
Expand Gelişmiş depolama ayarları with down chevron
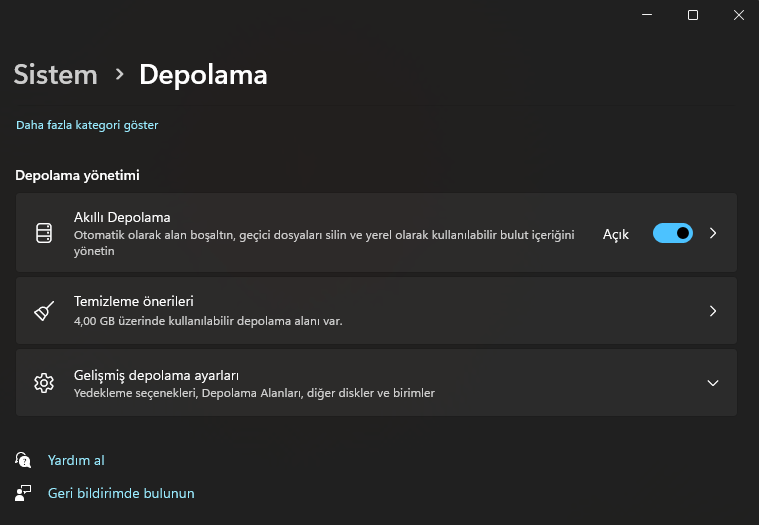coord(713,383)
